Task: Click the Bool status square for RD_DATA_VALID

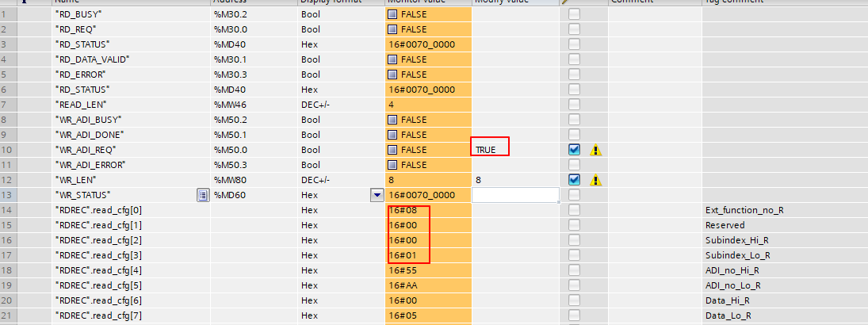Action: [393, 59]
